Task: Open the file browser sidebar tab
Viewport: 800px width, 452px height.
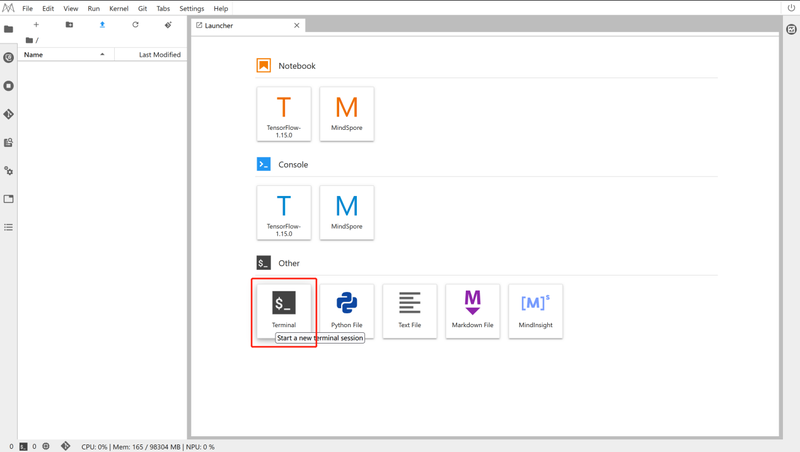Action: 9,29
